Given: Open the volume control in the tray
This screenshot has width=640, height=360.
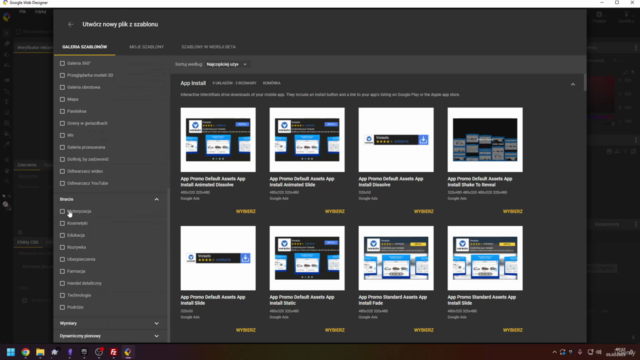Looking at the screenshot, I should 599,352.
